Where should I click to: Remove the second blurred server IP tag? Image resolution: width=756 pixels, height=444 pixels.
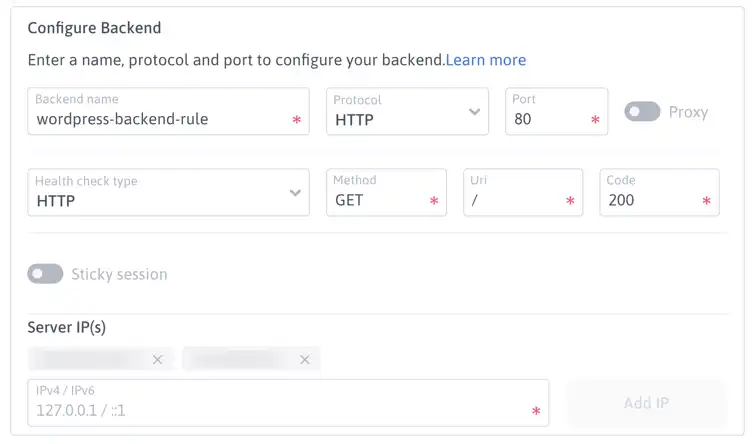coord(304,360)
